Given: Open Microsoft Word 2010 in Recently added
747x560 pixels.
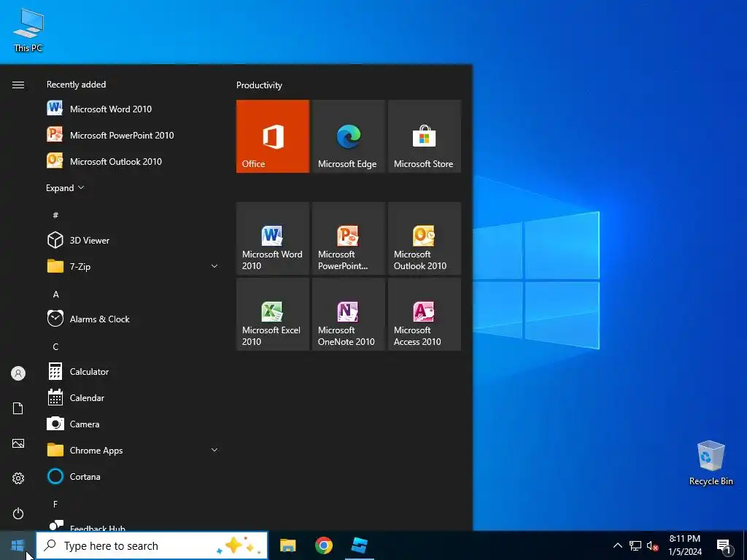Looking at the screenshot, I should point(133,109).
